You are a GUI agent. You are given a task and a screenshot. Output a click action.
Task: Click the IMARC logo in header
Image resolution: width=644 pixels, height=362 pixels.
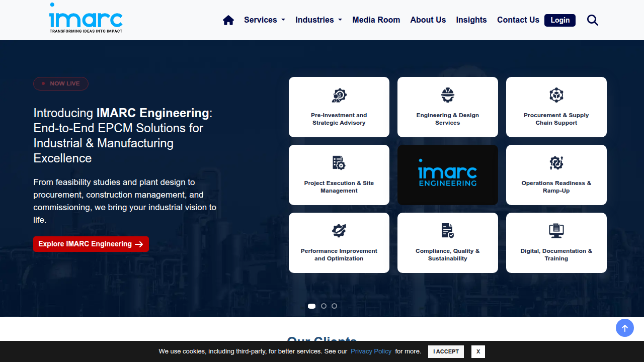[86, 18]
